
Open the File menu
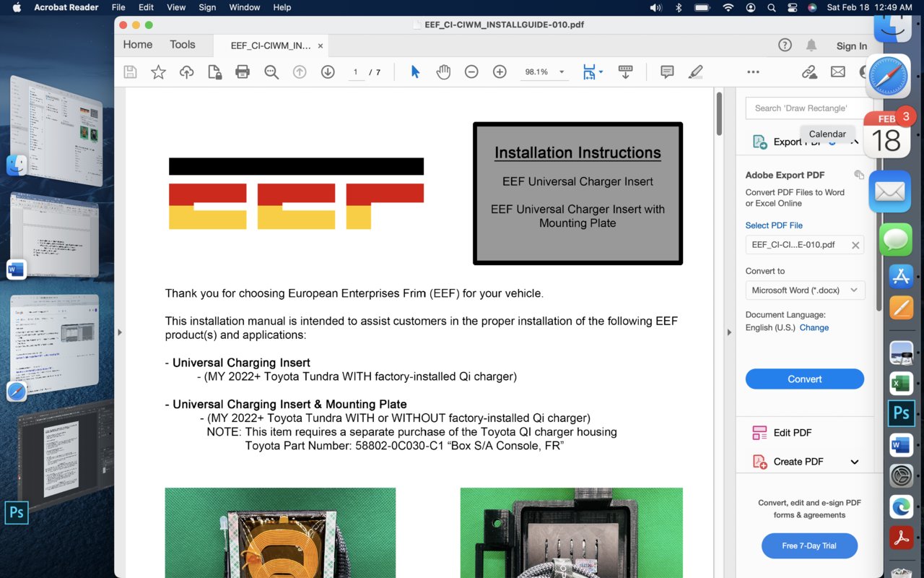tap(118, 7)
